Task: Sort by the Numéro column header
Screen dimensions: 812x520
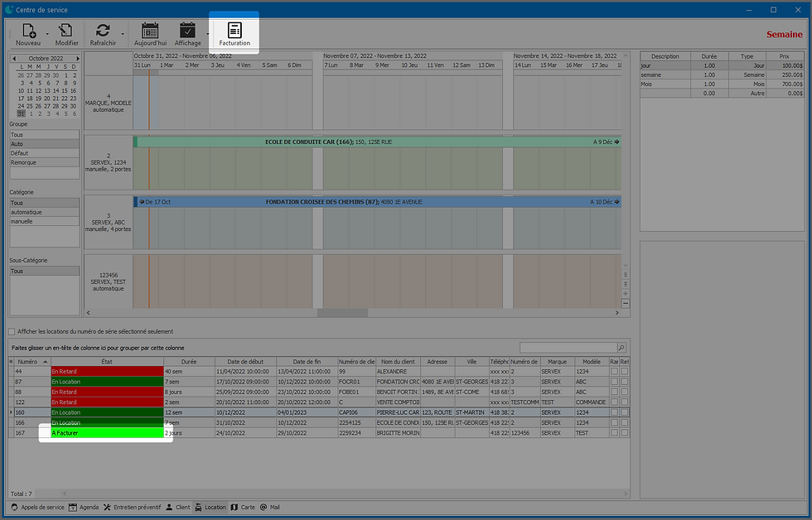Action: (32, 362)
